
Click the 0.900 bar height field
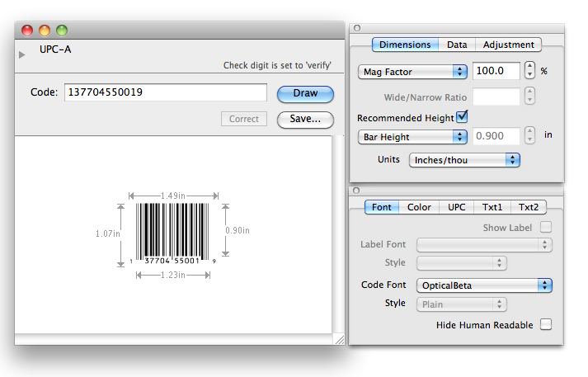pos(496,136)
